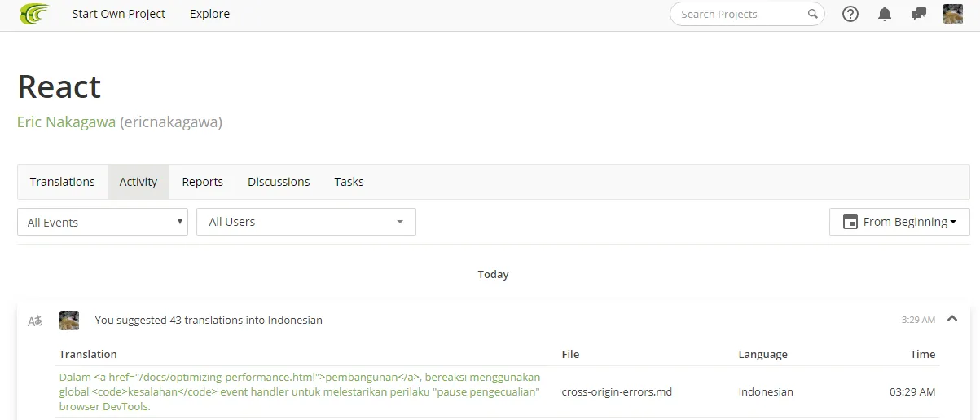The image size is (980, 420).
Task: Click the translation type icon of activity
Action: [x=35, y=321]
